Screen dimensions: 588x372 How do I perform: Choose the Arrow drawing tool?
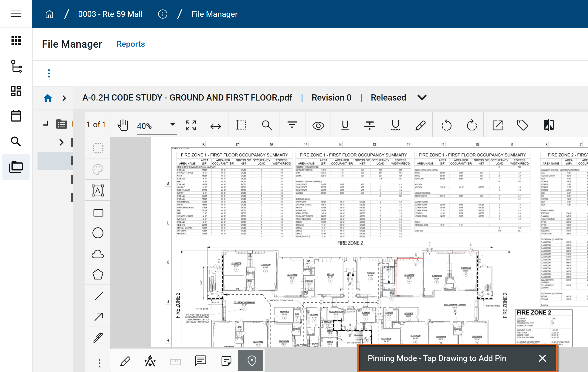pyautogui.click(x=98, y=317)
